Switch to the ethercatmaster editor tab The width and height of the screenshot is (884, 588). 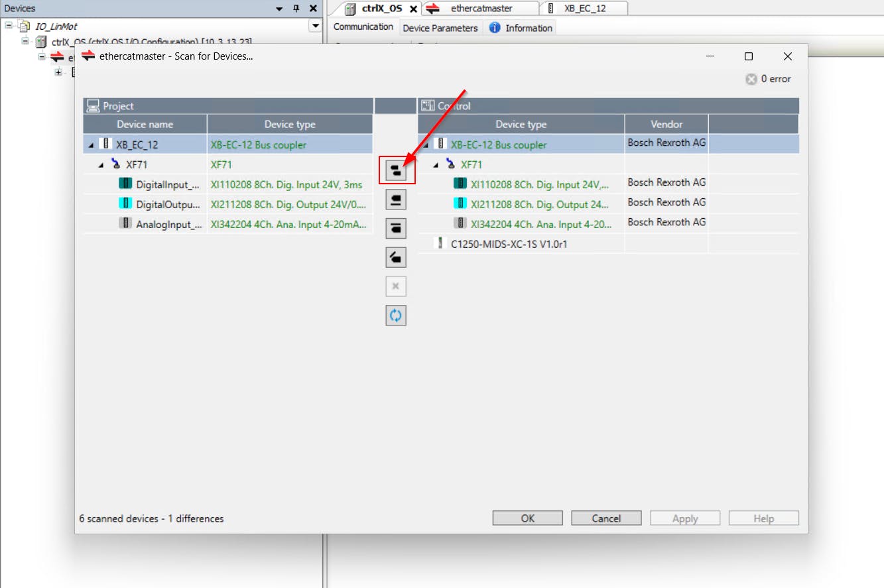(x=481, y=9)
